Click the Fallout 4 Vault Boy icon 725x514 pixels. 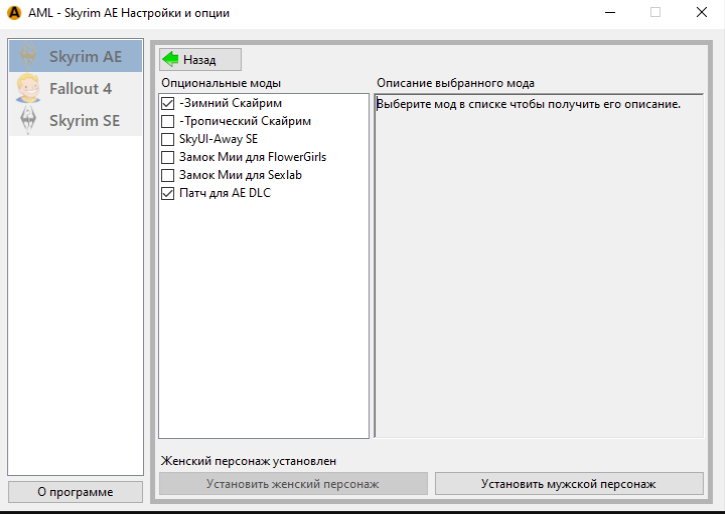tap(29, 89)
